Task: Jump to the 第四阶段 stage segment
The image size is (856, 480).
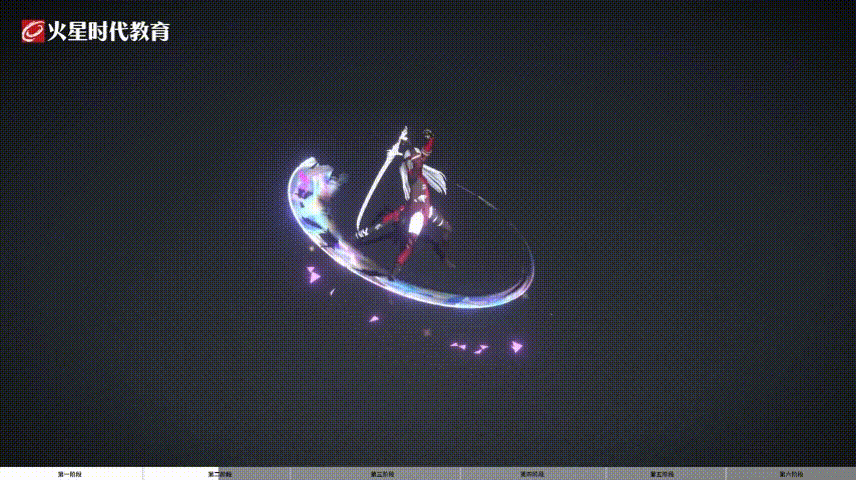Action: [x=533, y=473]
